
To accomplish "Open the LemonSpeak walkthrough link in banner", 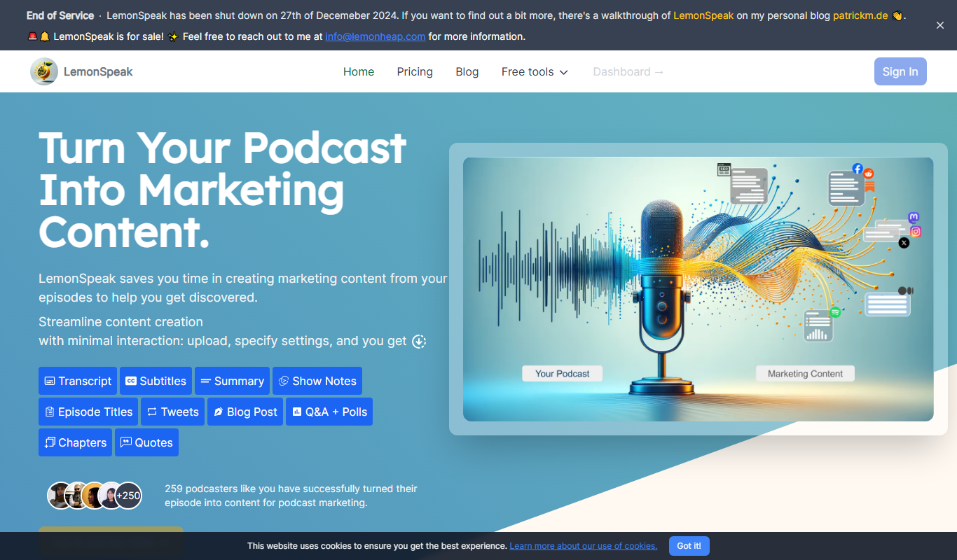I will pyautogui.click(x=703, y=15).
